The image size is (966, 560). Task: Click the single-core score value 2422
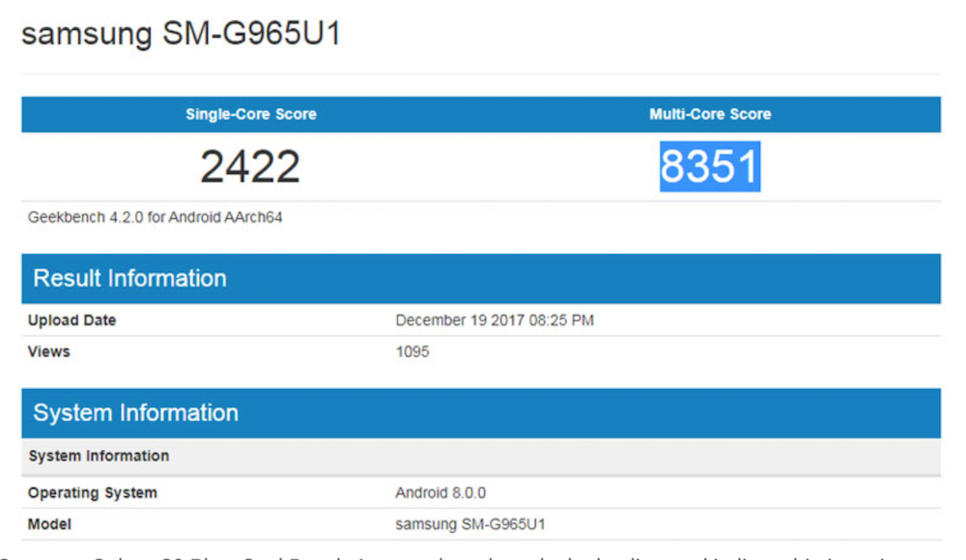pyautogui.click(x=250, y=166)
